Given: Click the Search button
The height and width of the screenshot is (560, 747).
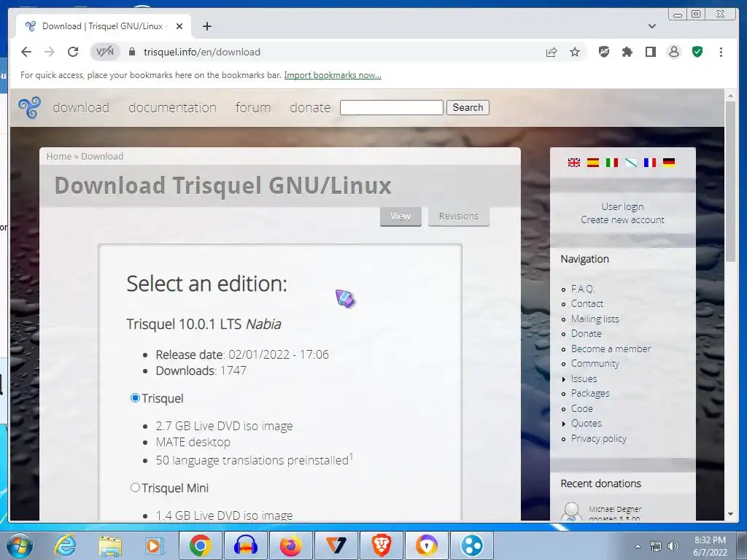Looking at the screenshot, I should [468, 108].
